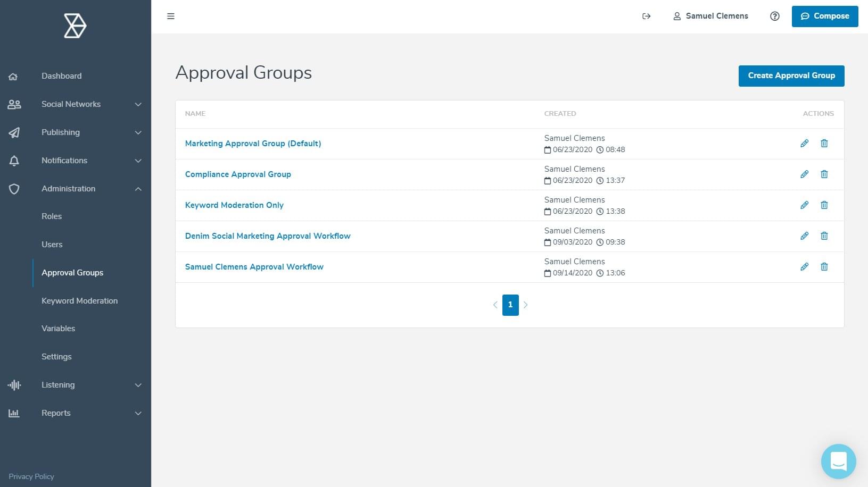Toggle the hamburger menu icon
The image size is (868, 487).
pos(171,16)
